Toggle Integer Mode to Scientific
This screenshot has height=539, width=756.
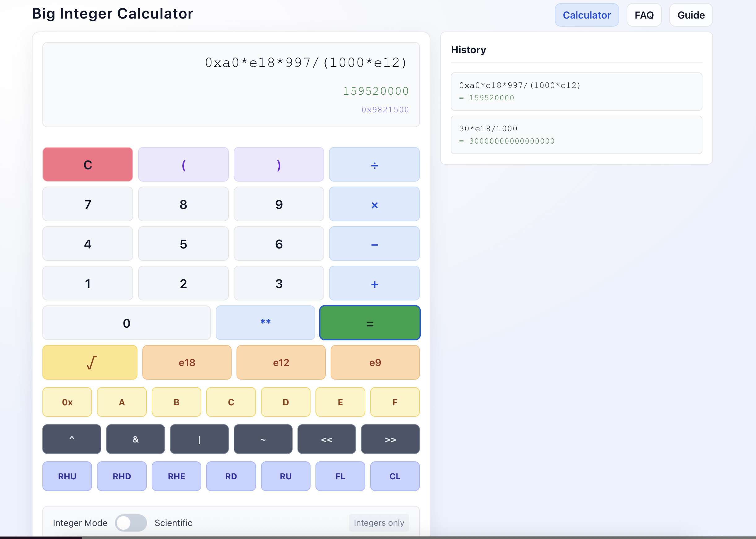tap(131, 523)
